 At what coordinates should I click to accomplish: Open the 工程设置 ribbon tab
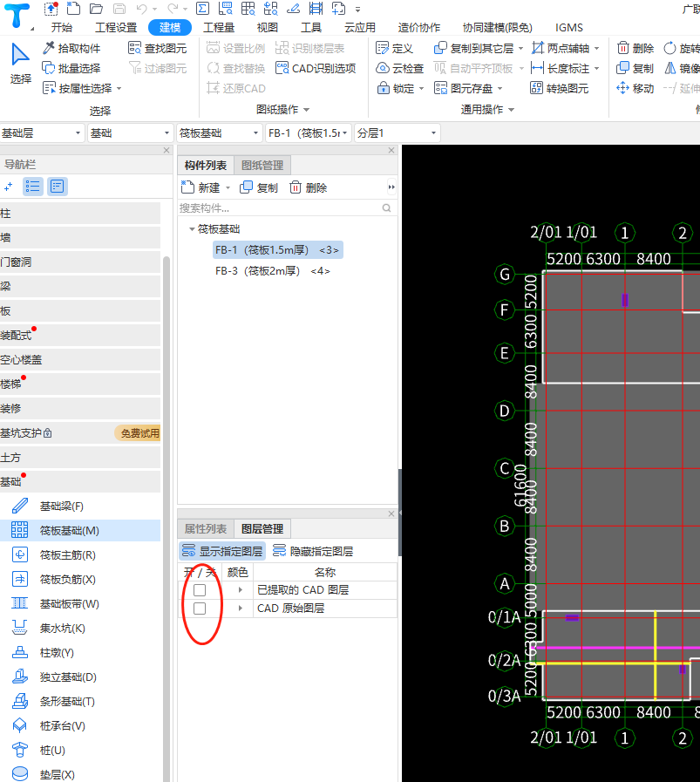point(116,27)
